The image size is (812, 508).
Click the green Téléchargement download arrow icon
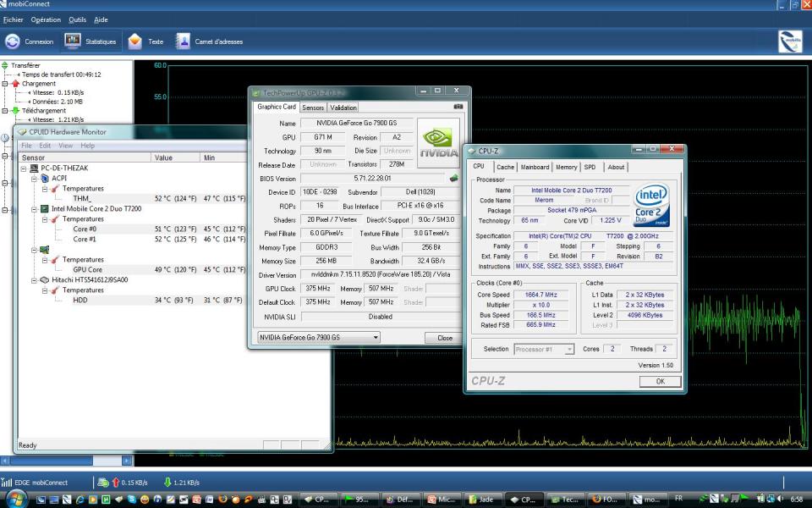pos(15,110)
